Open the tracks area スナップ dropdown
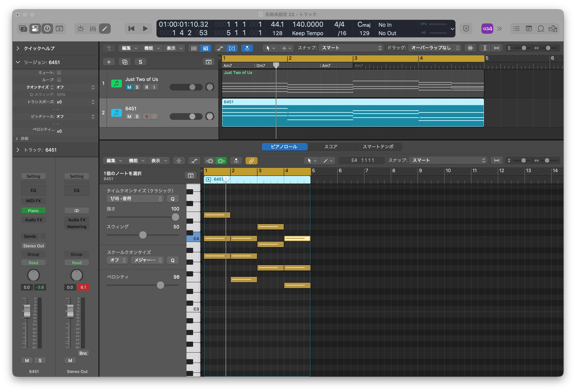The image size is (576, 392). (351, 48)
